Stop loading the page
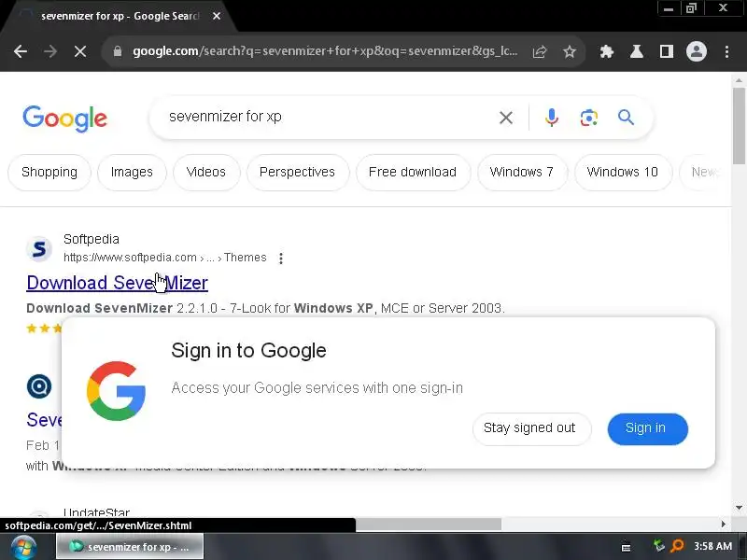The width and height of the screenshot is (747, 560). pyautogui.click(x=80, y=51)
